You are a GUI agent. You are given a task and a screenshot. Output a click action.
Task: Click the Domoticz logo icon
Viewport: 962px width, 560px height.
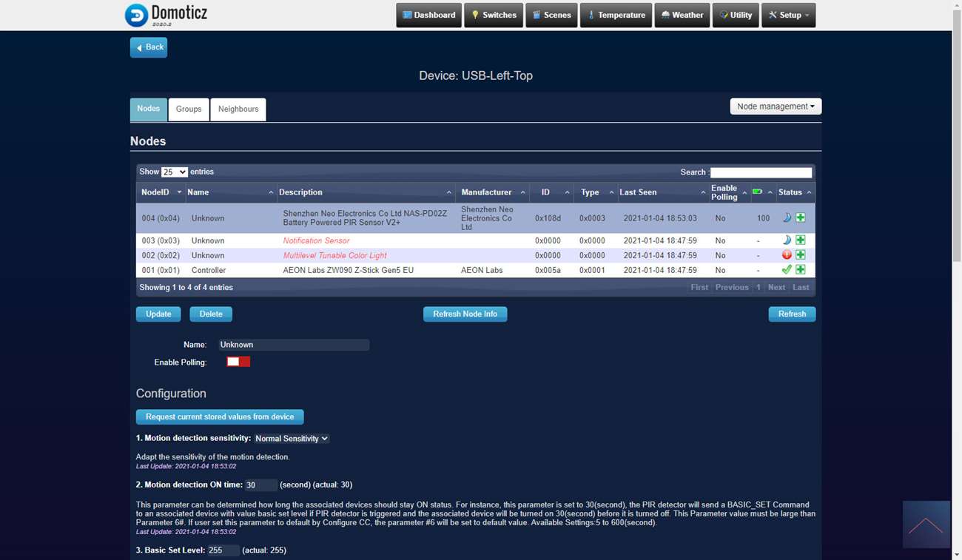(136, 15)
